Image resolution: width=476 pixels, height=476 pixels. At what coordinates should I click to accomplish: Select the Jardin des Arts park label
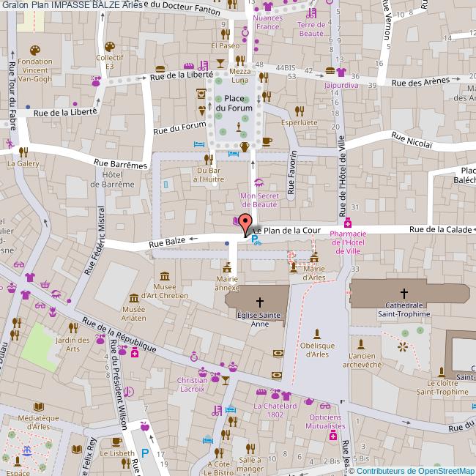point(72,344)
